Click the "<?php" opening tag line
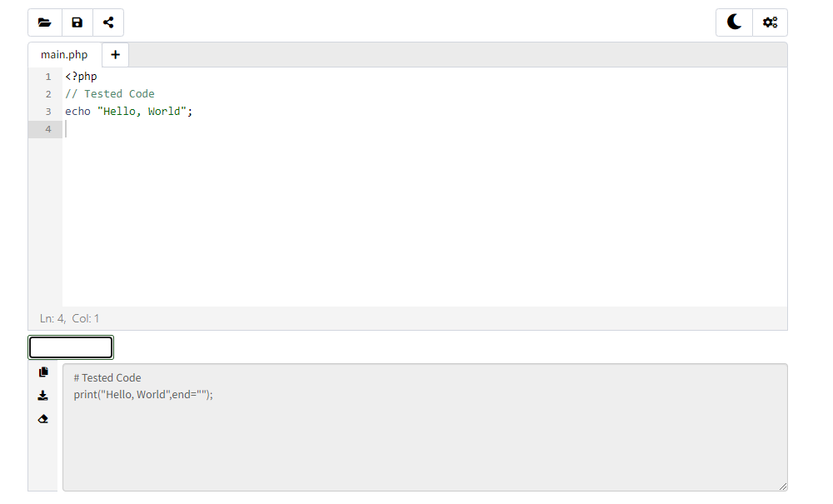The width and height of the screenshot is (833, 504). click(81, 77)
